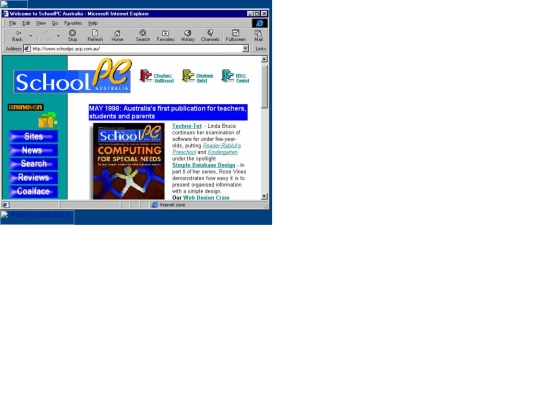Click the MAY 1998 headline text
Image resolution: width=540 pixels, height=405 pixels.
pos(168,112)
